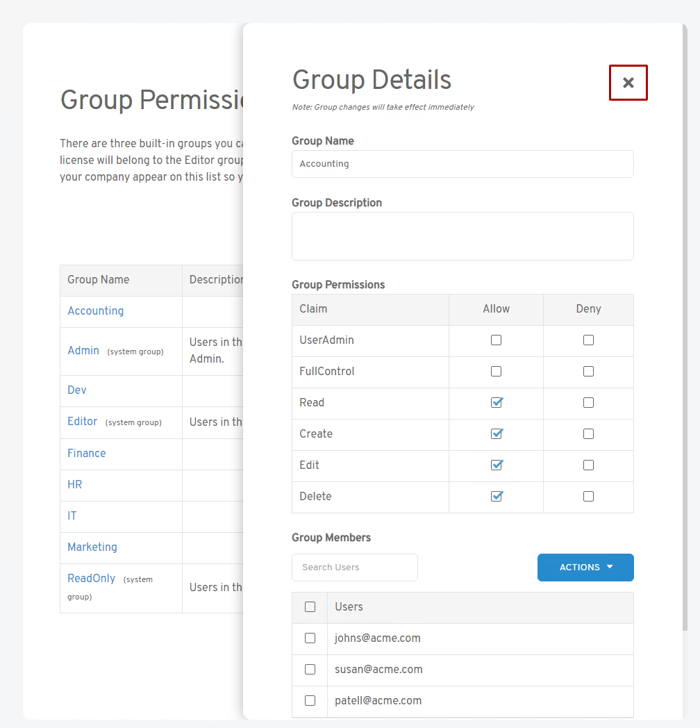700x728 pixels.
Task: Select user patell@acme.com checkbox
Action: tap(310, 701)
